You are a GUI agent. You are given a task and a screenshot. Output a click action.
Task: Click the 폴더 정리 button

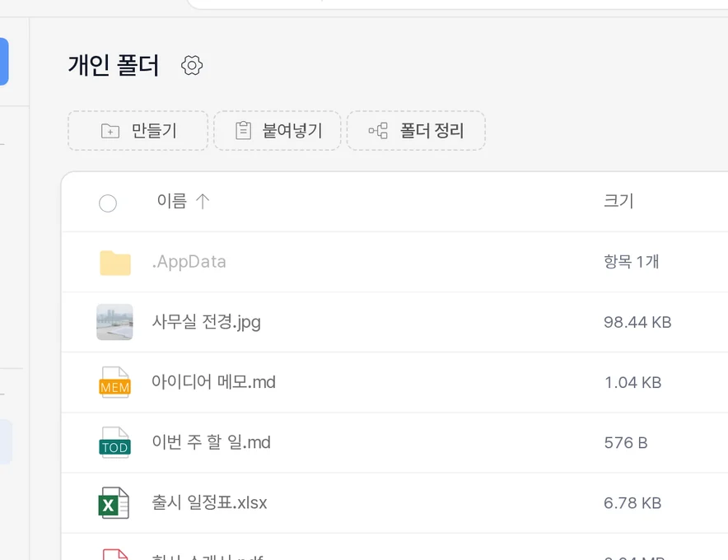click(416, 131)
